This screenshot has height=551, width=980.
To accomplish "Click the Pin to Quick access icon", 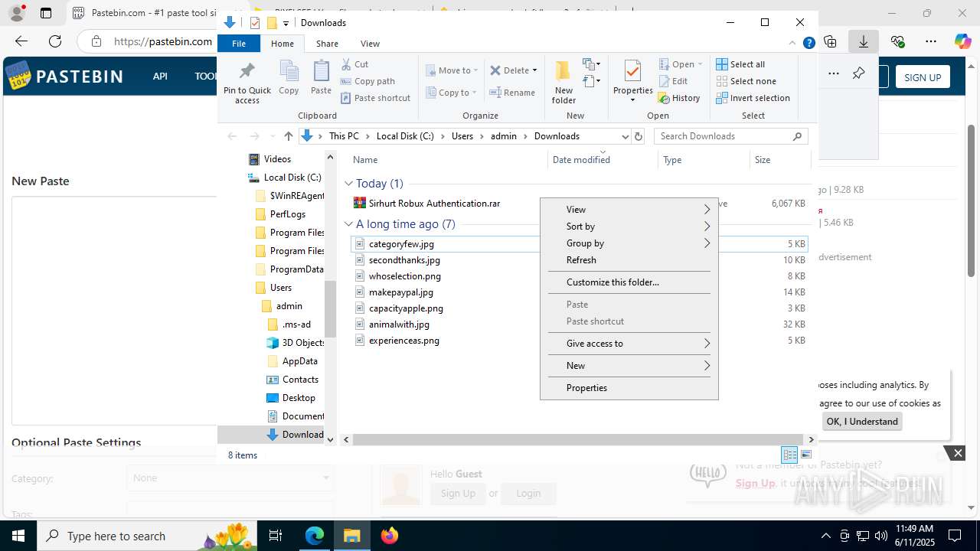I will [x=247, y=71].
